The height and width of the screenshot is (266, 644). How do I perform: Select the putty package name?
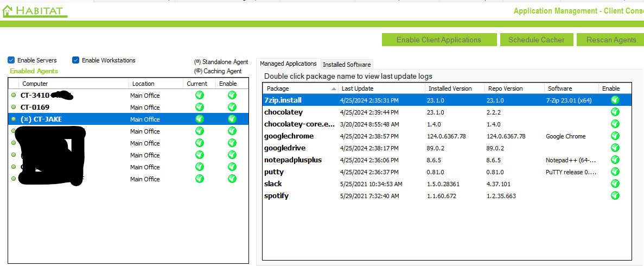(x=275, y=172)
